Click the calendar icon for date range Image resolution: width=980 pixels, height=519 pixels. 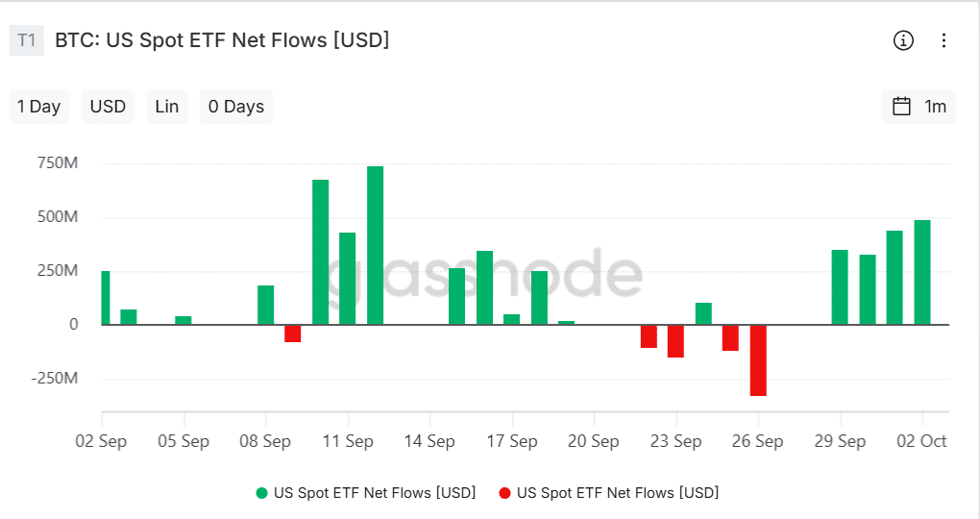pyautogui.click(x=901, y=107)
